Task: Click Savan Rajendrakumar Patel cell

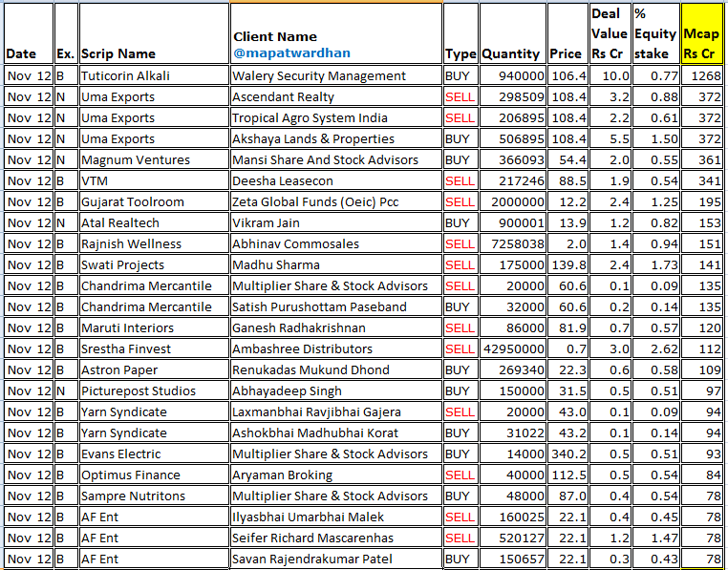Action: (336, 559)
